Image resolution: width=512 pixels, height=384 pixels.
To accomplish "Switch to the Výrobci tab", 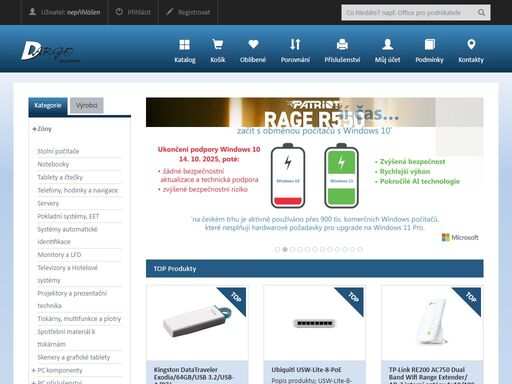I will 87,106.
